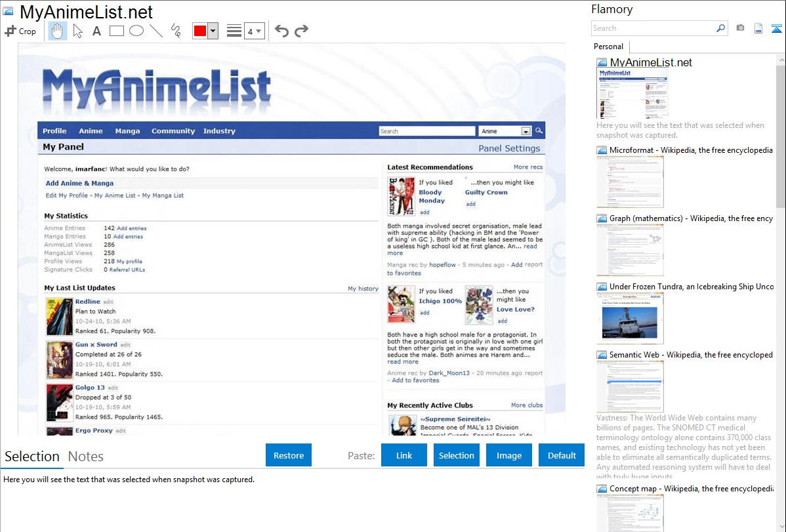The image size is (786, 532).
Task: Open the Concept map snapshot thumbnail
Action: coord(630,513)
